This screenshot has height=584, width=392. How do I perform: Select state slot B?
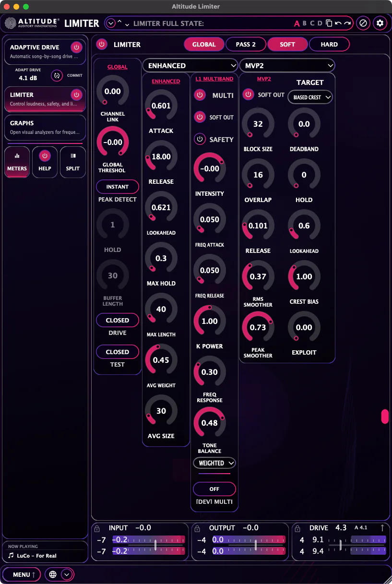coord(305,23)
